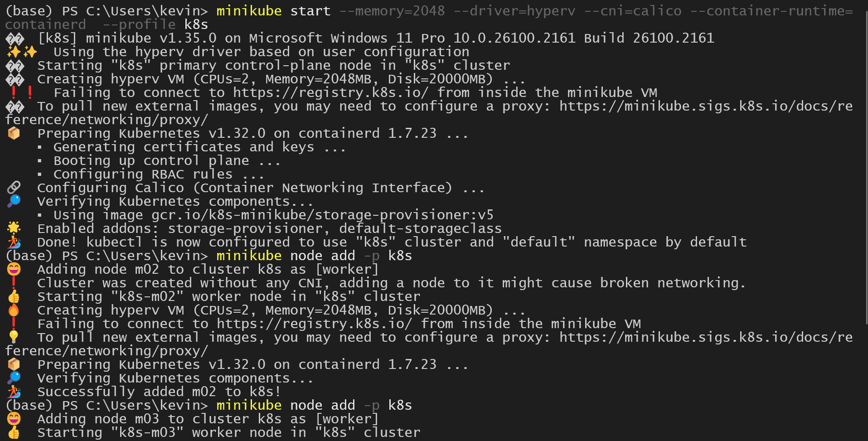Click the magnifier emoji beside first Verifying Kubernetes components
This screenshot has height=441, width=868.
(x=14, y=201)
